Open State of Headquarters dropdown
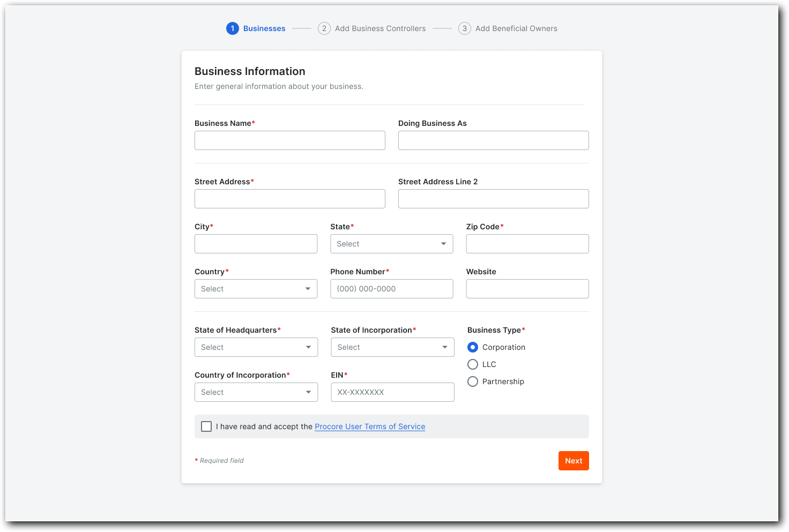 tap(256, 347)
